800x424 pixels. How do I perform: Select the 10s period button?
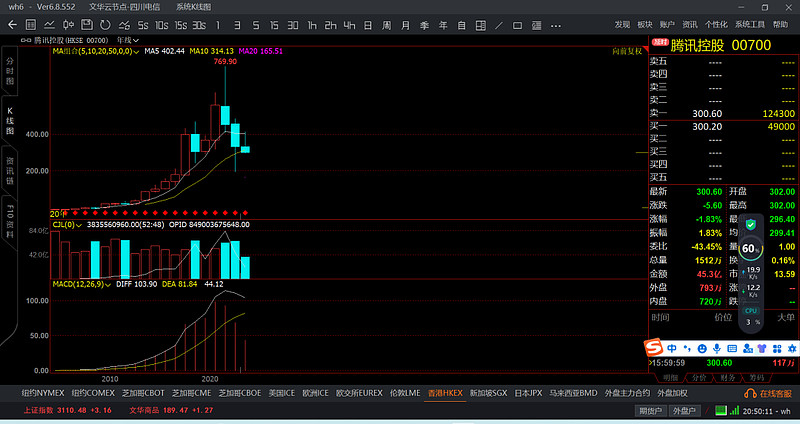click(x=162, y=25)
